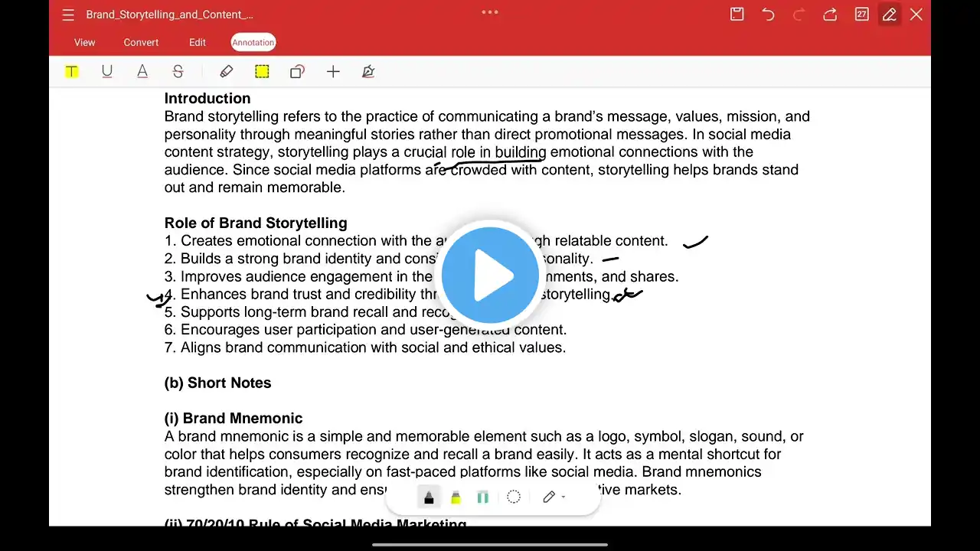The image size is (980, 551).
Task: Choose the text color A tool
Action: [x=142, y=71]
